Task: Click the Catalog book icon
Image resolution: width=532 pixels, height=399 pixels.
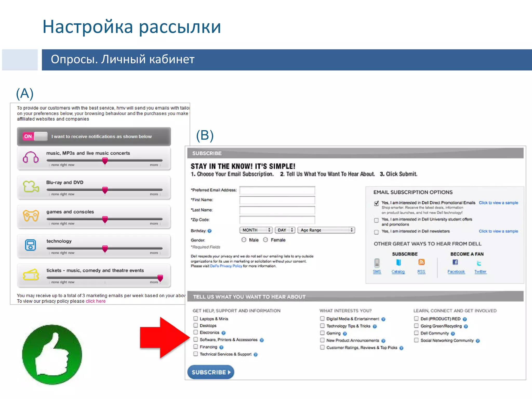Action: [398, 262]
